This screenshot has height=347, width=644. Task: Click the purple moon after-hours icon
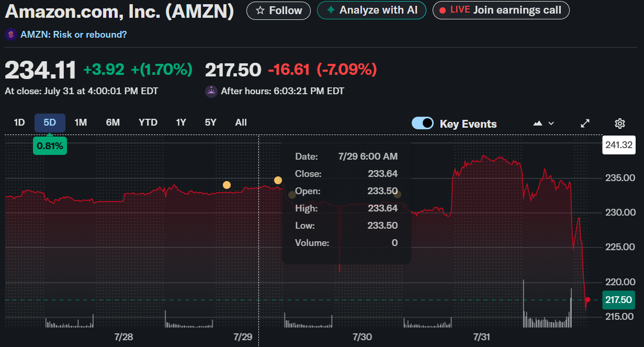click(211, 91)
